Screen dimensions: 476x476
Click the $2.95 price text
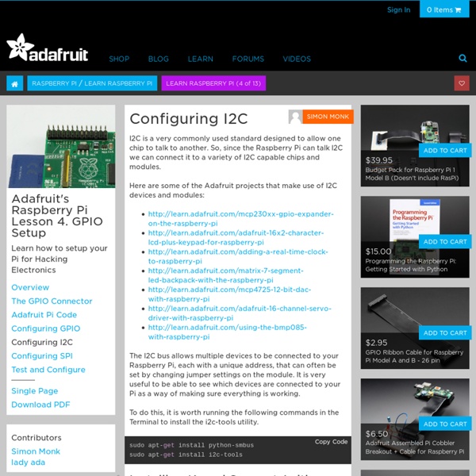tap(376, 343)
